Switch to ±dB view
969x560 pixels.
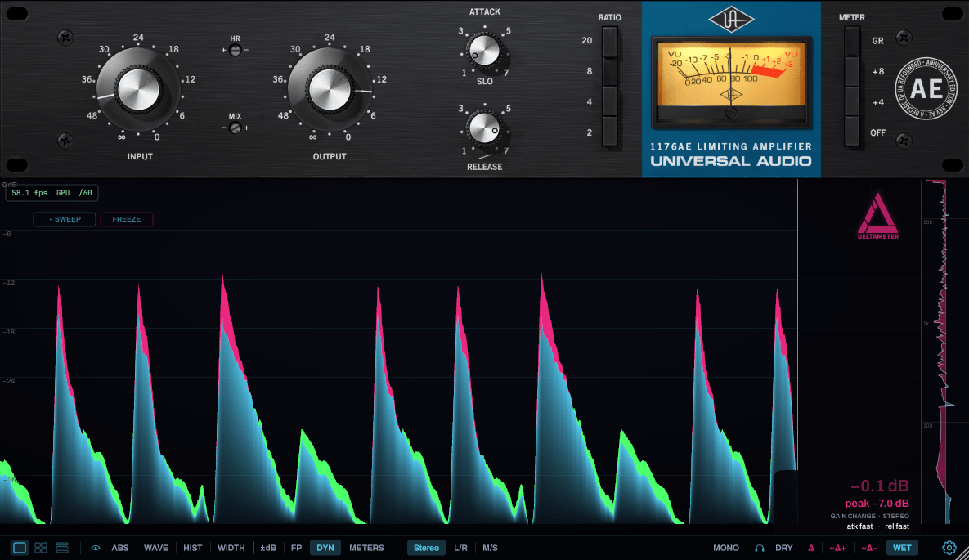coord(268,548)
